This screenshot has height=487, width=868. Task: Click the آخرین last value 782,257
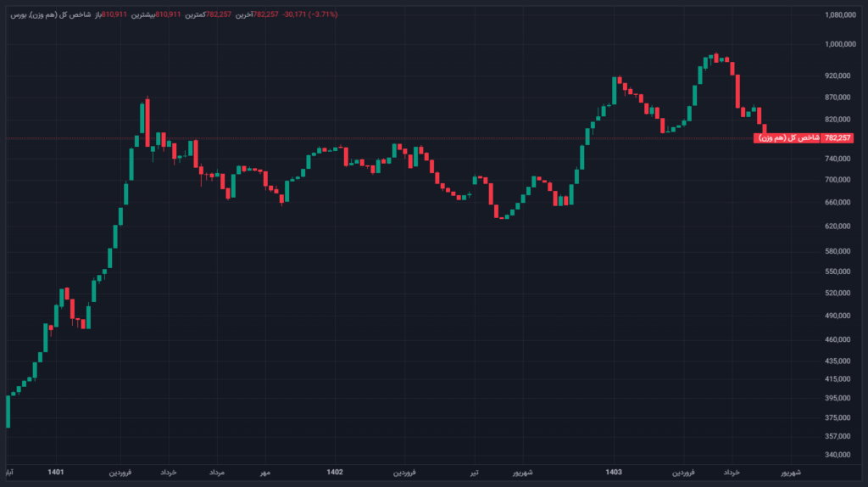click(265, 14)
